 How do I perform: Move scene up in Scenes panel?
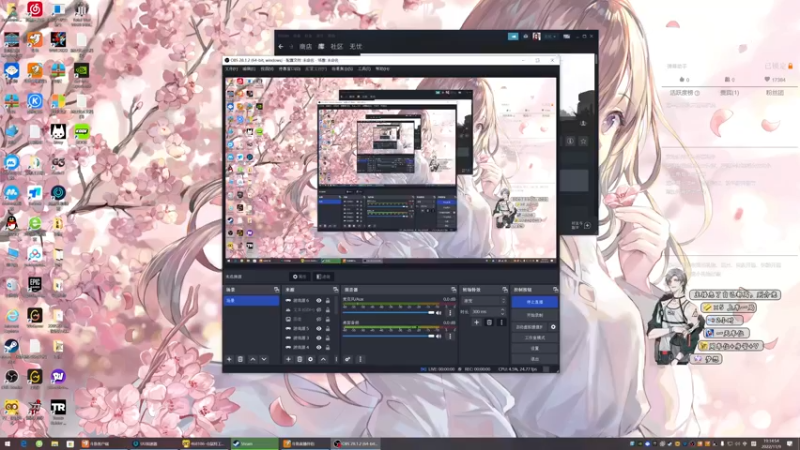(253, 359)
